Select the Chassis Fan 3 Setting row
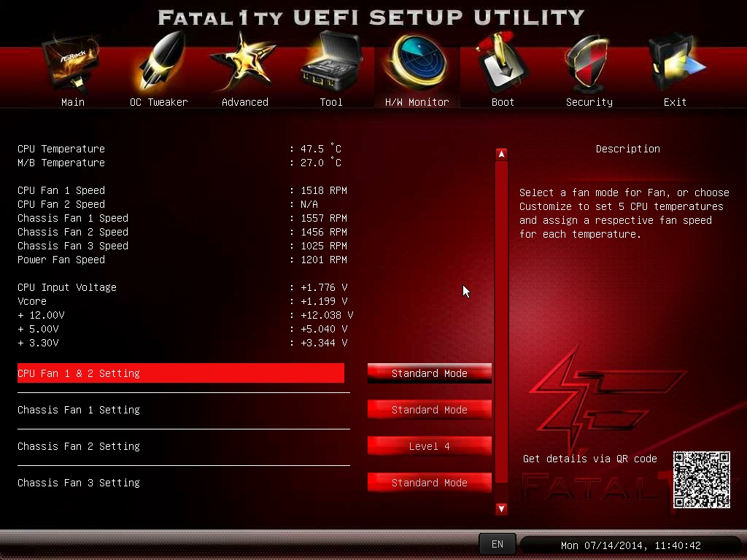 pos(183,483)
